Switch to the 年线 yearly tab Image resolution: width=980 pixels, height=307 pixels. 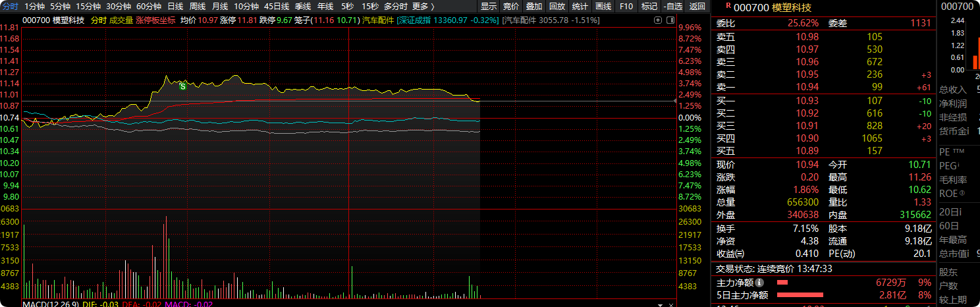click(x=325, y=6)
